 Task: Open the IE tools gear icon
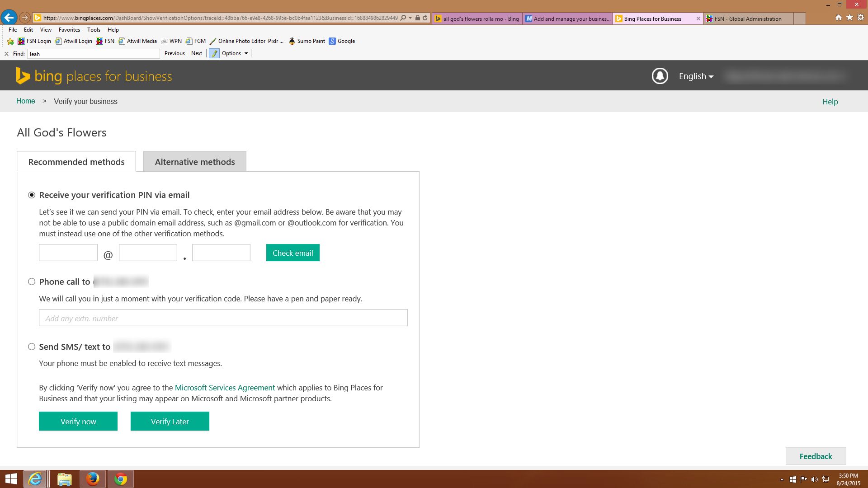[860, 18]
